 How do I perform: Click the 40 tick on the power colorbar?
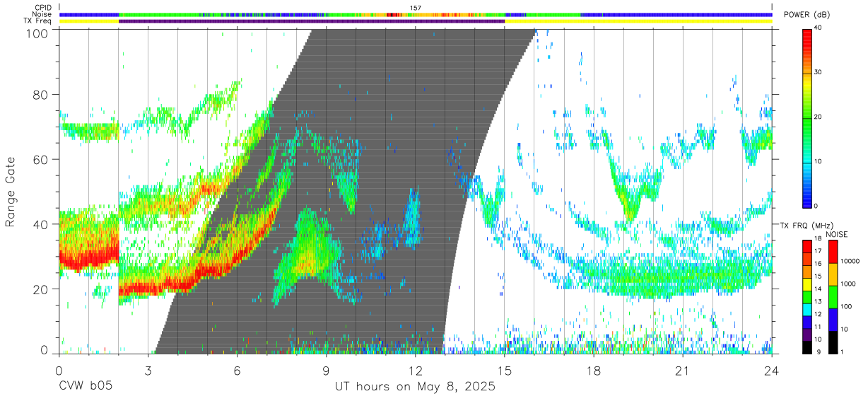[819, 28]
